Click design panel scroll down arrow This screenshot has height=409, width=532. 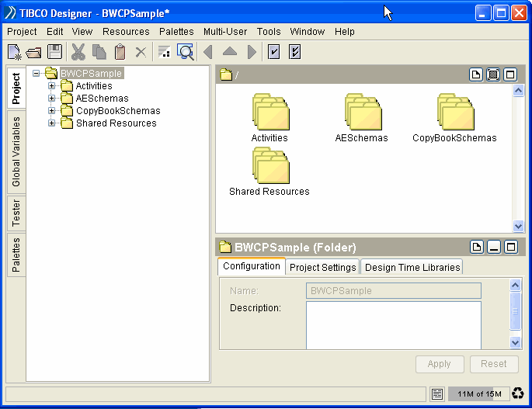(518, 226)
